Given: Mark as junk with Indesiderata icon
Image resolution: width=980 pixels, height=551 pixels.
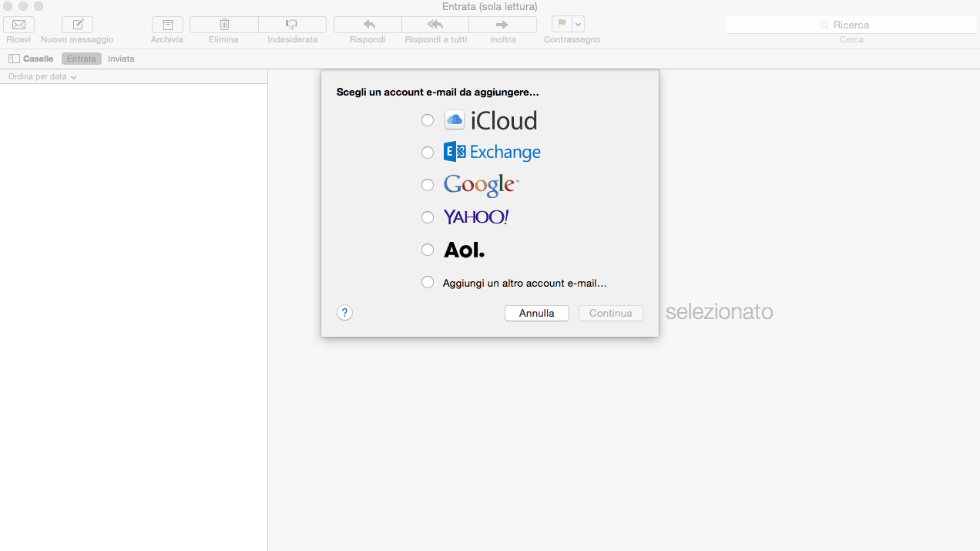Looking at the screenshot, I should click(292, 25).
